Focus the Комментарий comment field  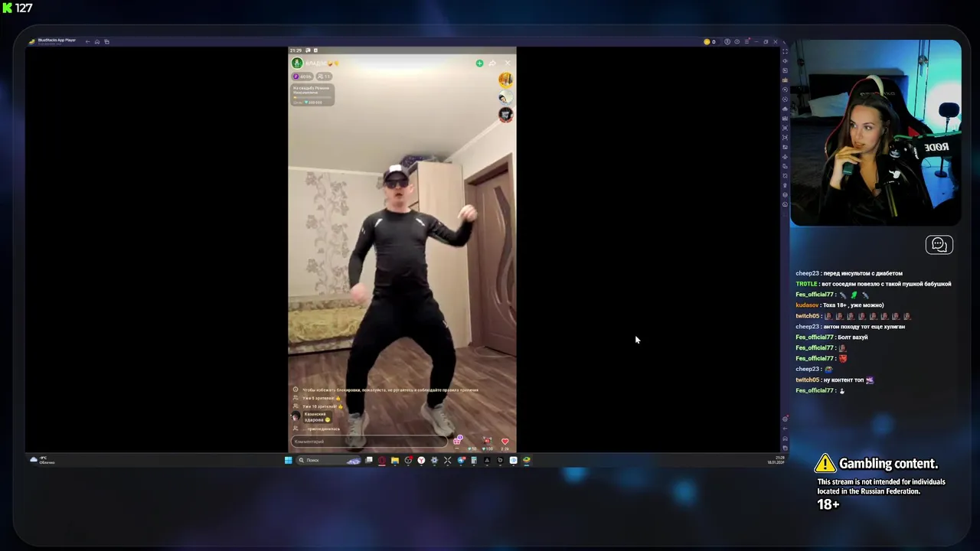pos(369,442)
